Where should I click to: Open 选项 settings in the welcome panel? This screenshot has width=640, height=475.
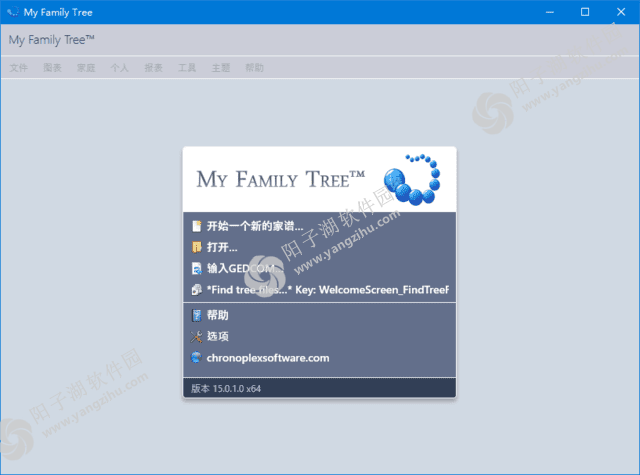pyautogui.click(x=218, y=337)
